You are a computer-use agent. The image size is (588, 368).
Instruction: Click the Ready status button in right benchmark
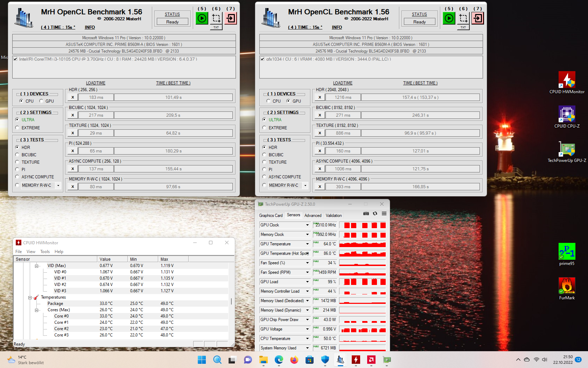(420, 22)
